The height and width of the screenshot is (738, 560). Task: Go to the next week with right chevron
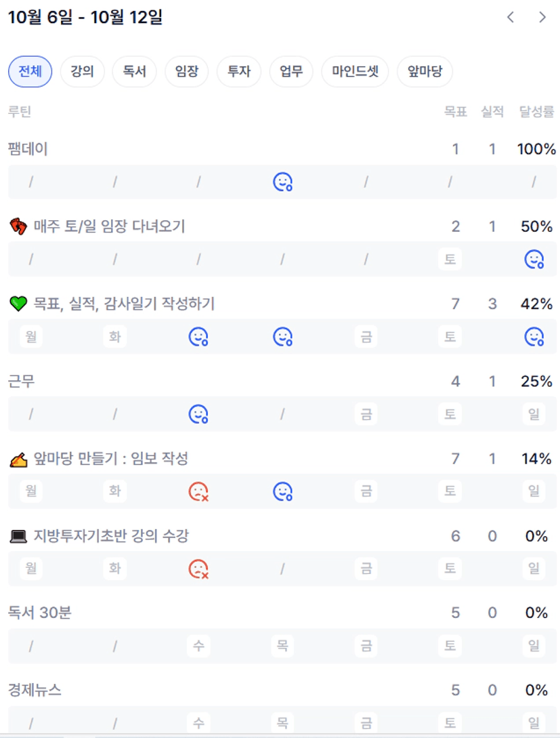pos(542,18)
